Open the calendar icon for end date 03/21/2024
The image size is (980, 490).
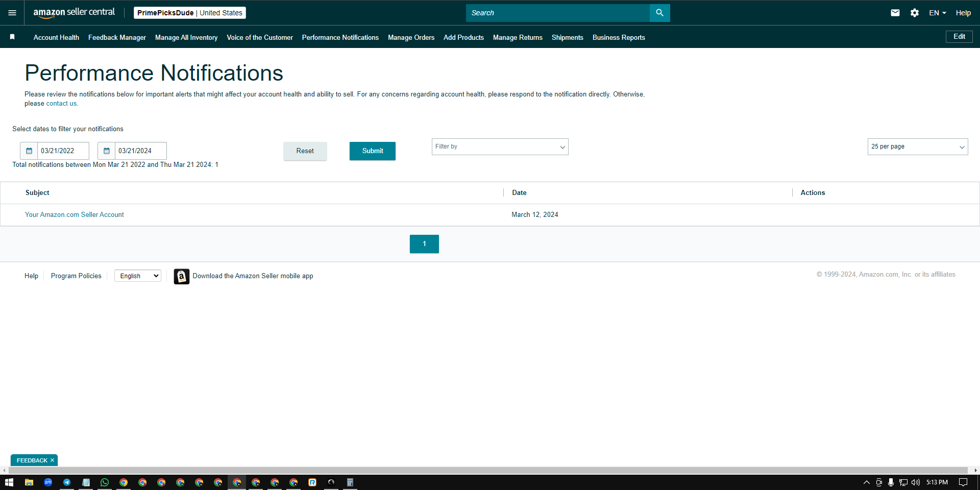pos(107,151)
